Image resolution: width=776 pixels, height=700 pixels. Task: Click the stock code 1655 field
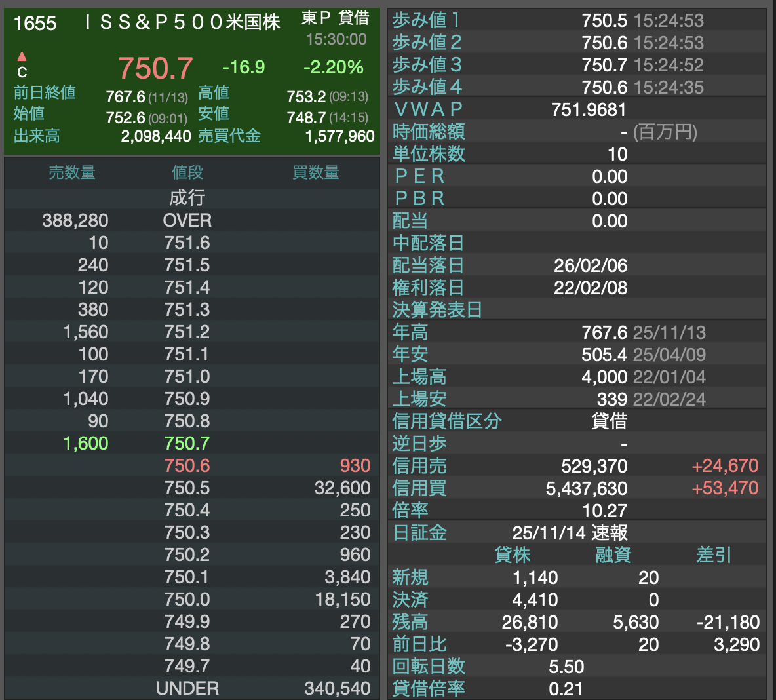35,24
